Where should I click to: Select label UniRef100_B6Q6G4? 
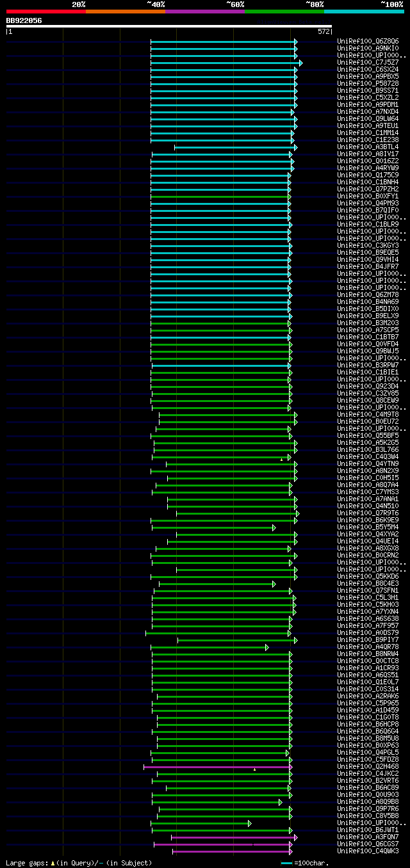point(368,732)
